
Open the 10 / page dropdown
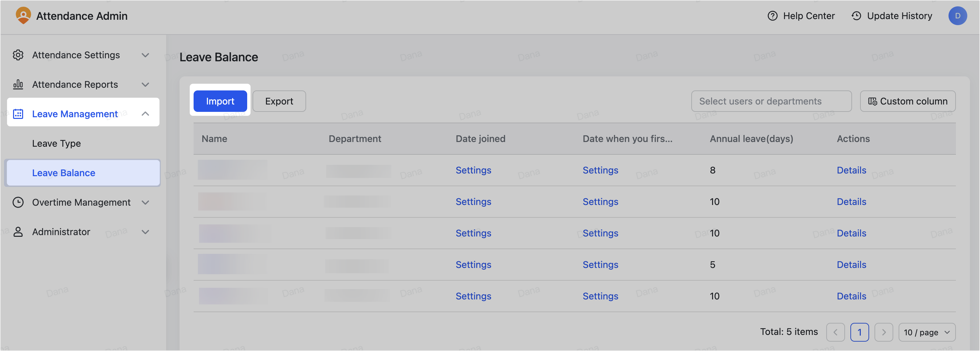coord(927,332)
